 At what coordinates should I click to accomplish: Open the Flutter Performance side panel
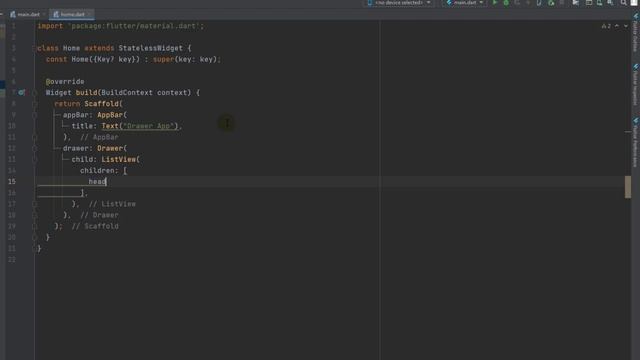636,143
